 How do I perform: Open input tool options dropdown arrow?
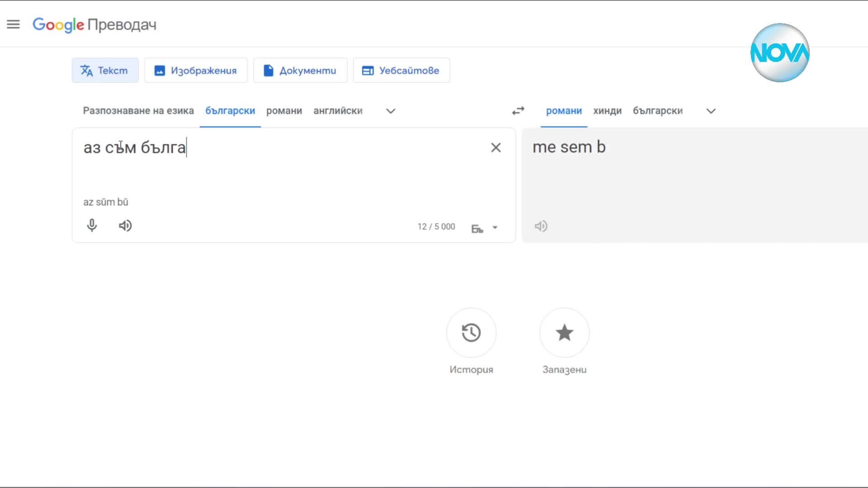pyautogui.click(x=495, y=228)
